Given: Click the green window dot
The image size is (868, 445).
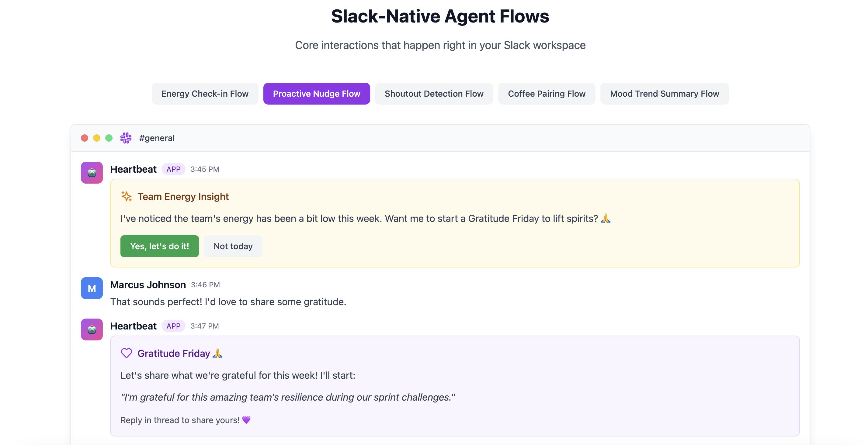Looking at the screenshot, I should pos(109,138).
